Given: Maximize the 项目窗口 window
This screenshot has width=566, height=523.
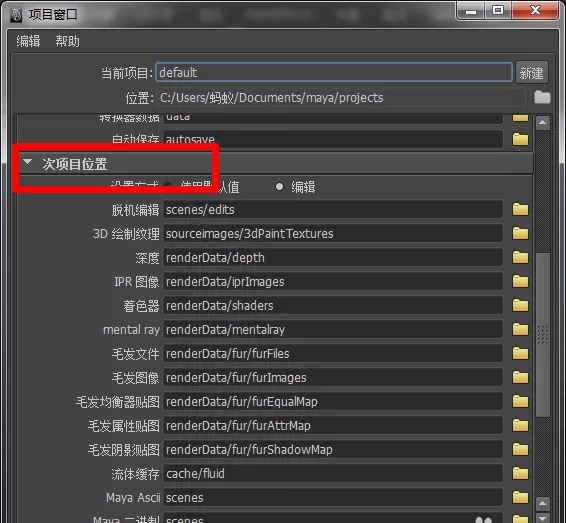Looking at the screenshot, I should coord(498,10).
